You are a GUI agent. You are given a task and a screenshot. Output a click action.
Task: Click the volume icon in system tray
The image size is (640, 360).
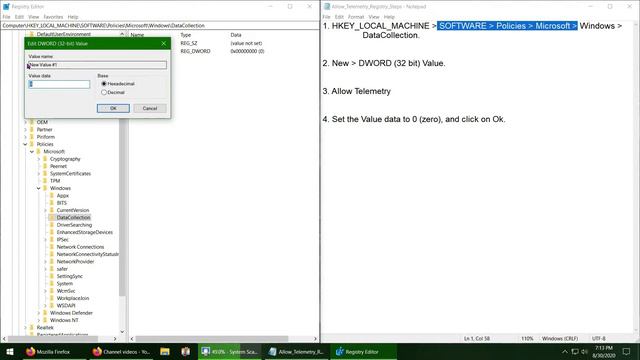coord(584,351)
